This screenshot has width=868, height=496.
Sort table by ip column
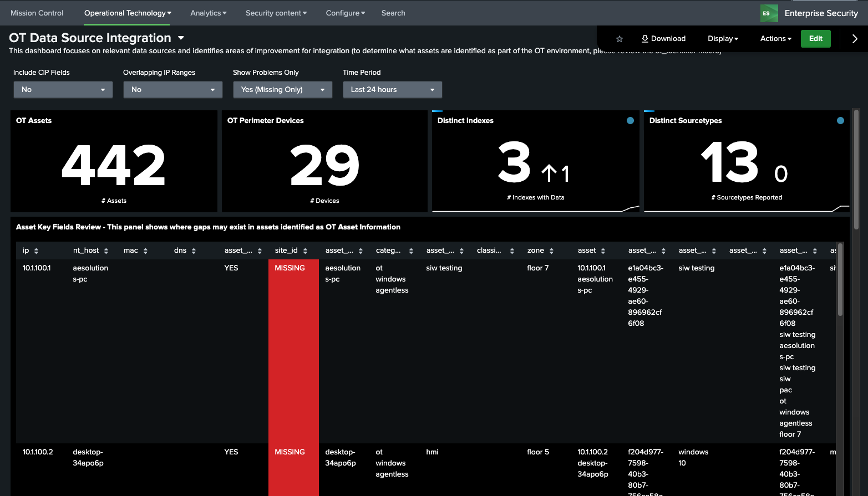[31, 250]
